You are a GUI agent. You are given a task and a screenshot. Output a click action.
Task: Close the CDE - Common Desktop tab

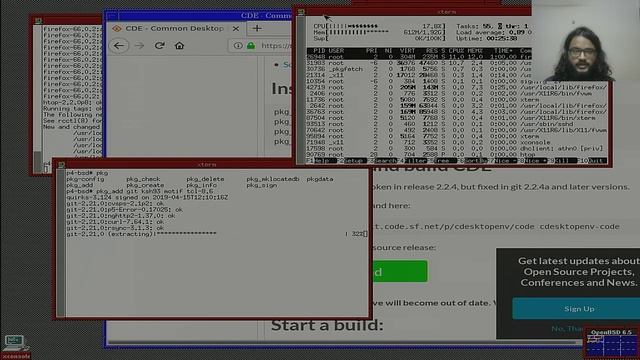236,29
